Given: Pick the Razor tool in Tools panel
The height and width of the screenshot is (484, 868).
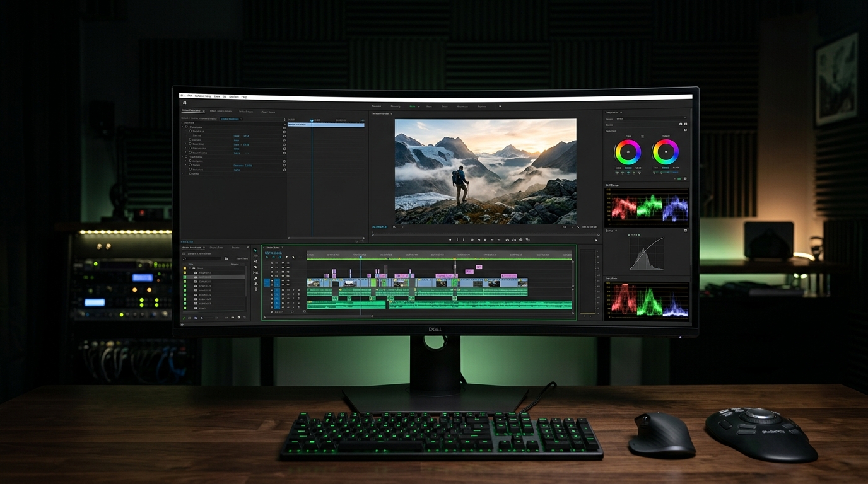Looking at the screenshot, I should point(255,267).
